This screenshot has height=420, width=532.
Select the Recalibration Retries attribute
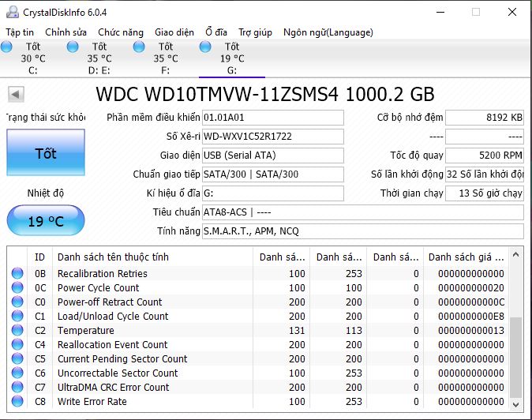click(103, 273)
